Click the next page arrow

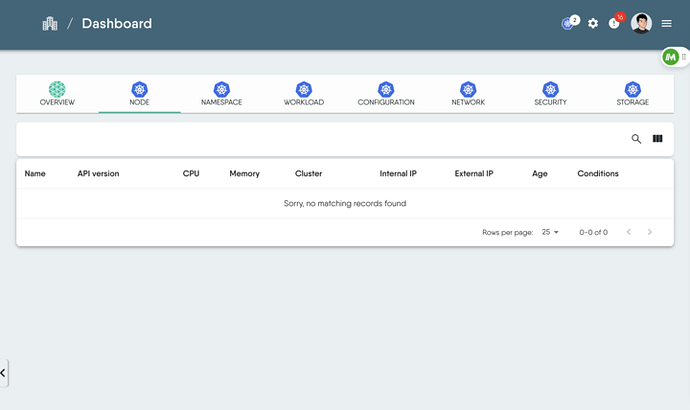[650, 232]
